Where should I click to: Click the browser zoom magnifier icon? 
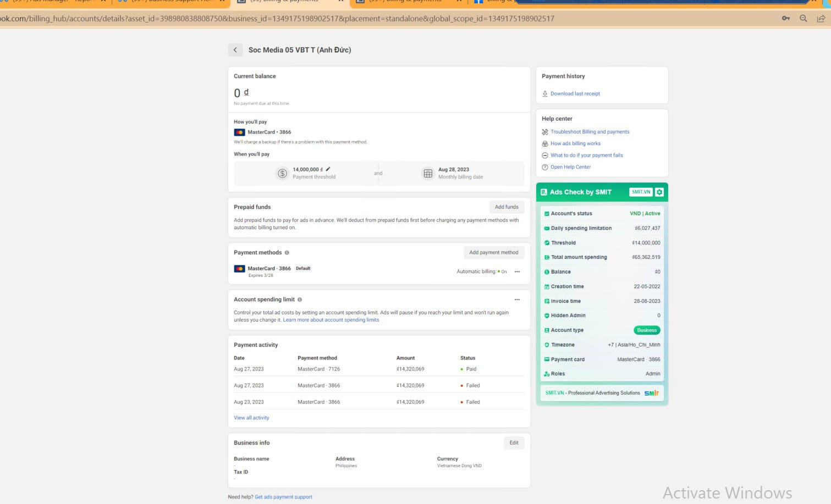(x=804, y=19)
